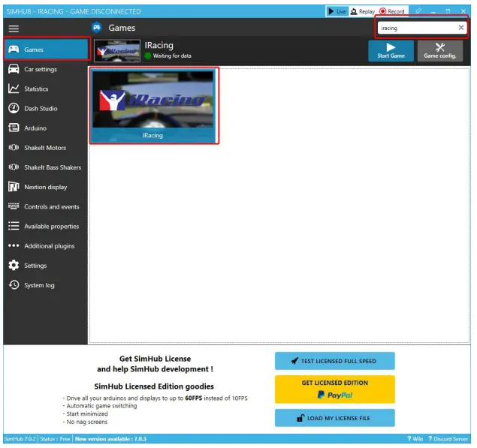The width and height of the screenshot is (477, 448).
Task: Open ShakeIt Motors
Action: coord(45,148)
